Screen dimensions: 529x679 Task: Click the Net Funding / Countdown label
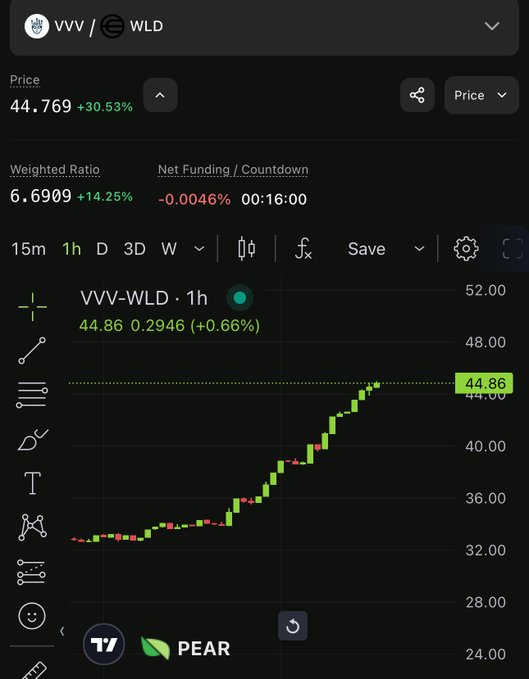[x=233, y=169]
